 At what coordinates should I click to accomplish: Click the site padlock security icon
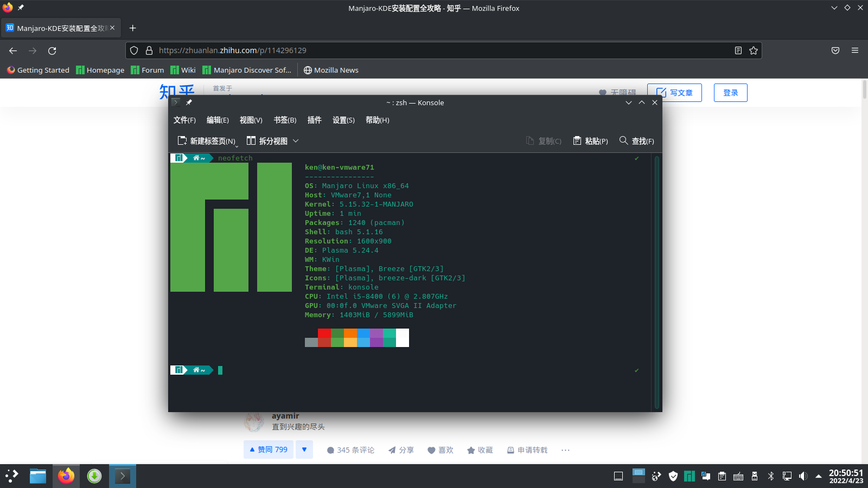[x=149, y=50]
